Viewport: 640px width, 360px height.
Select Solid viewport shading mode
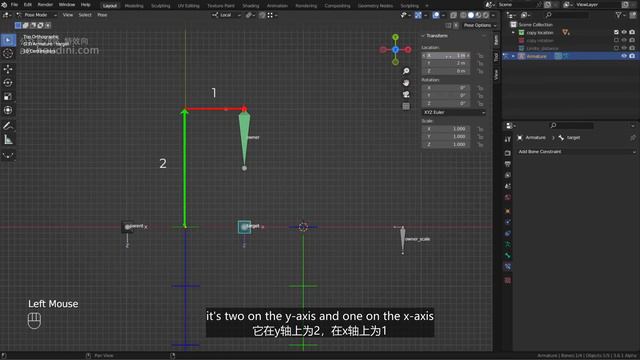click(x=471, y=15)
